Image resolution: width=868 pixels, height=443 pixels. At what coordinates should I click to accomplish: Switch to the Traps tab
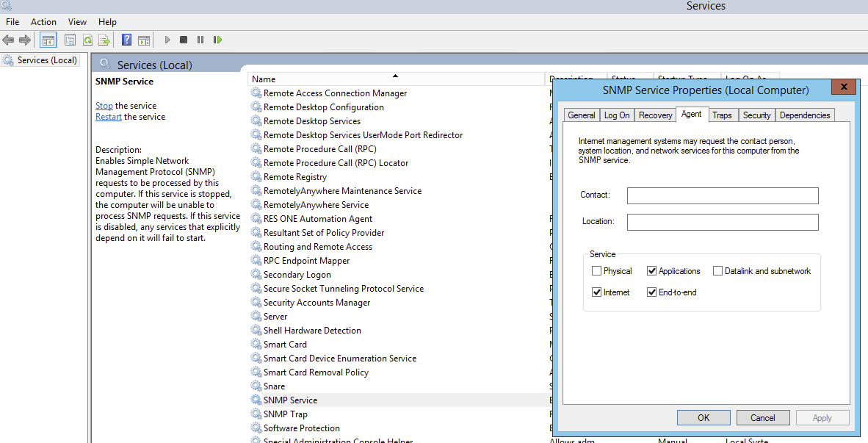coord(722,115)
